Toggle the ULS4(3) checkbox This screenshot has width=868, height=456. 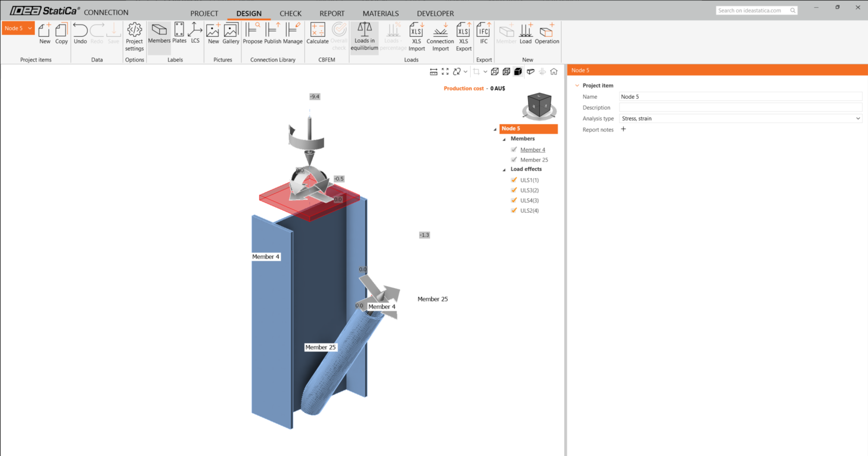514,200
